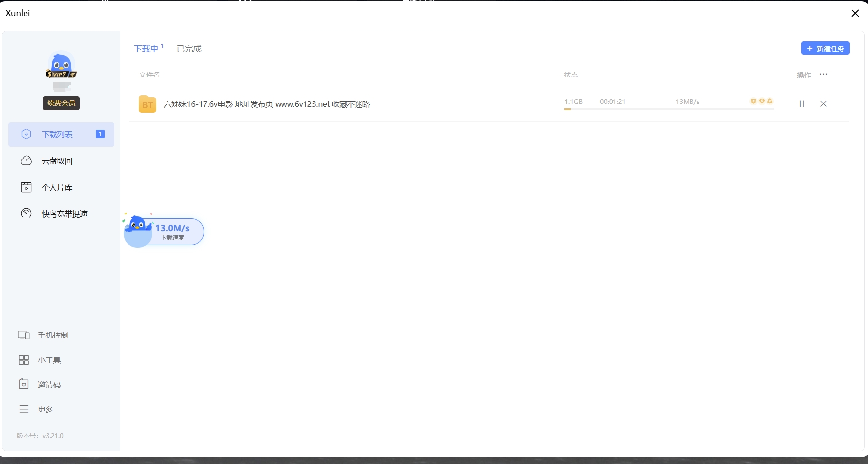The image size is (868, 464).
Task: Select the 六姊妹16-17 download task name
Action: pos(267,104)
